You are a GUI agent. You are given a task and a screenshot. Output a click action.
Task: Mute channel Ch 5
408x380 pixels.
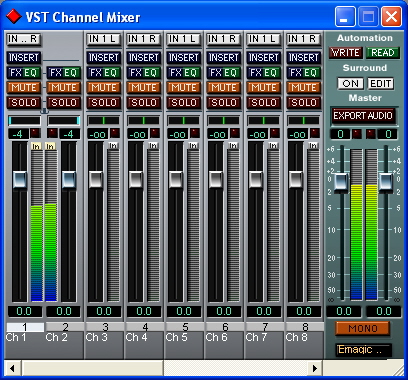coord(184,88)
